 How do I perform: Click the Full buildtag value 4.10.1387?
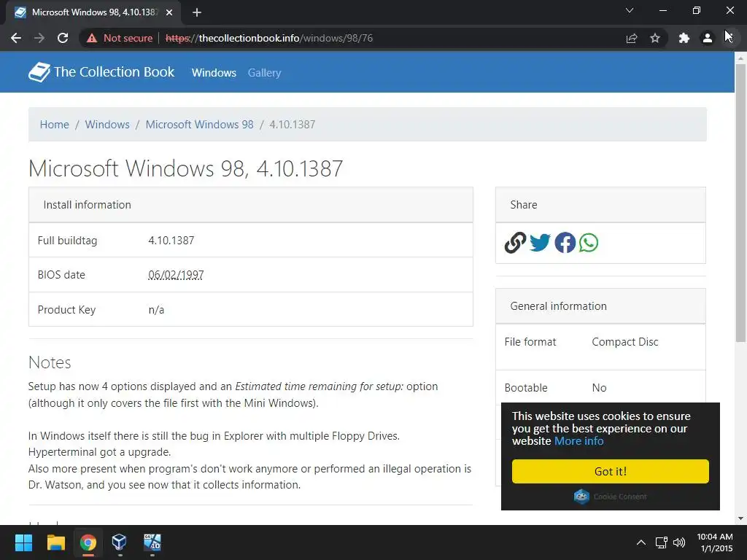(171, 241)
